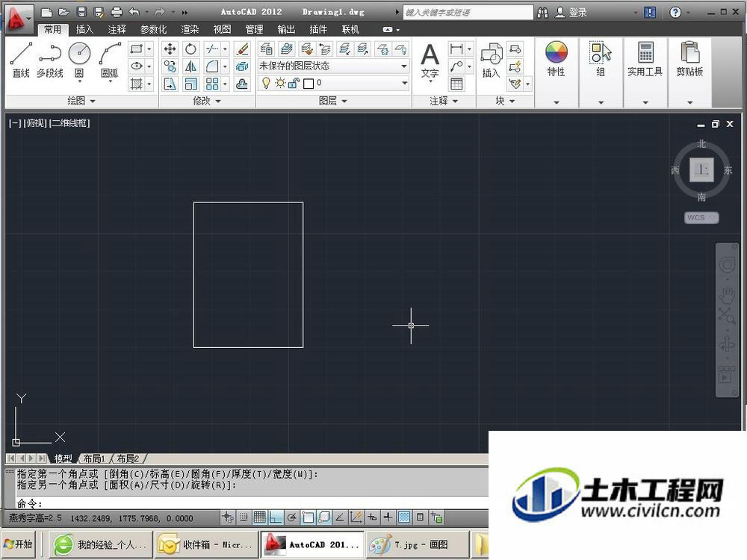This screenshot has height=560, width=747.
Task: Open the layer state dropdown (未保存的图层状态)
Action: tap(333, 66)
